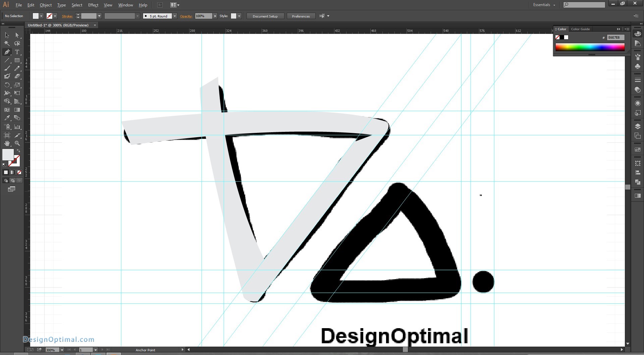
Task: Set paint mode to None
Action: [19, 172]
